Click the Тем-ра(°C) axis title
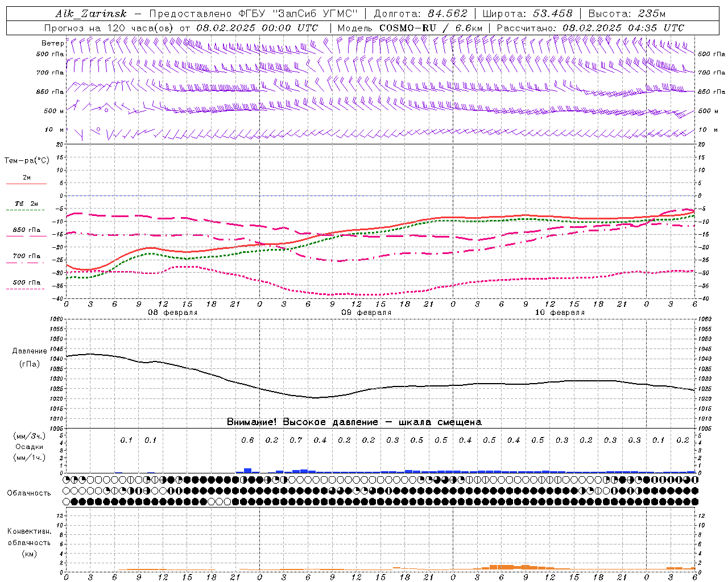Image resolution: width=728 pixels, height=582 pixels. pos(27,161)
